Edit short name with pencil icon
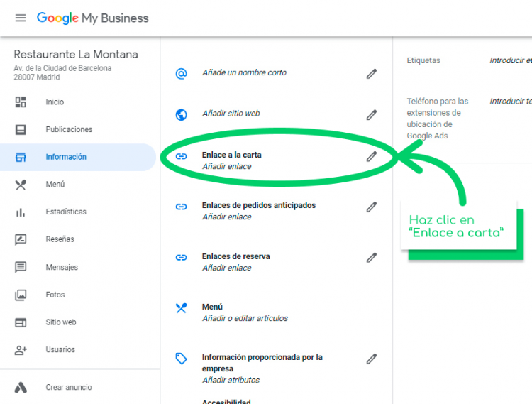532x404 pixels. [x=372, y=74]
